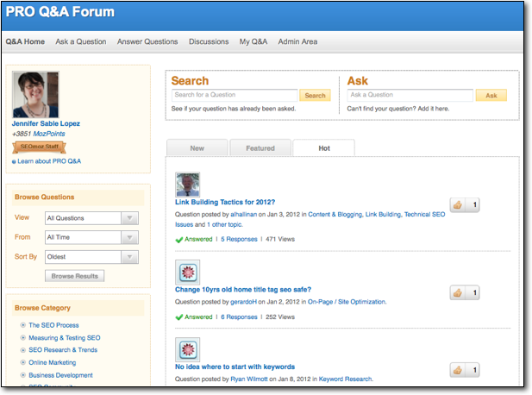Open the Sort By dropdown showing Oldest

pyautogui.click(x=91, y=256)
